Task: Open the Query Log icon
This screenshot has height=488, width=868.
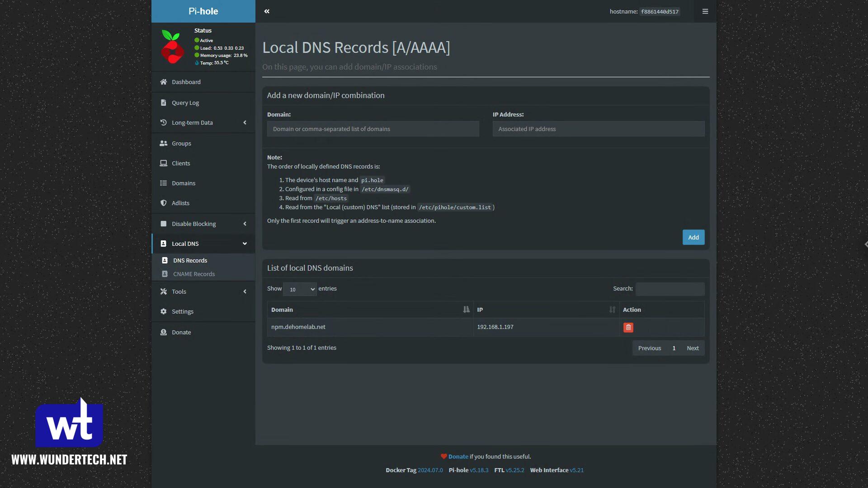Action: pos(163,102)
